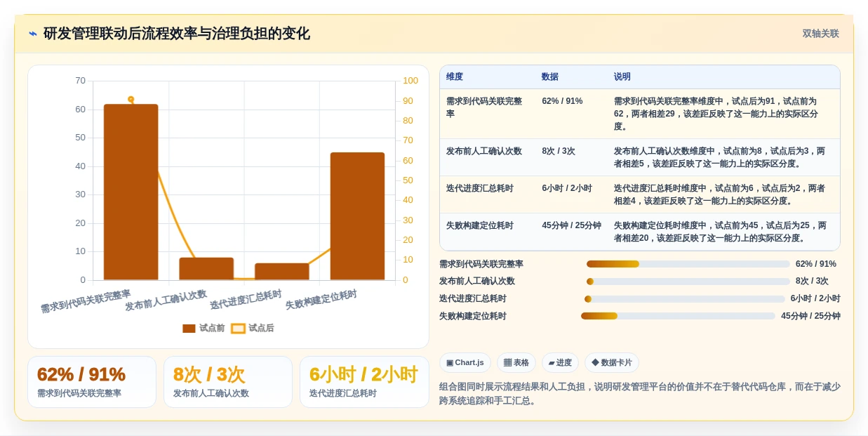Click the line data point atop the first bar
Screen dimensions: 868x436
pos(131,99)
